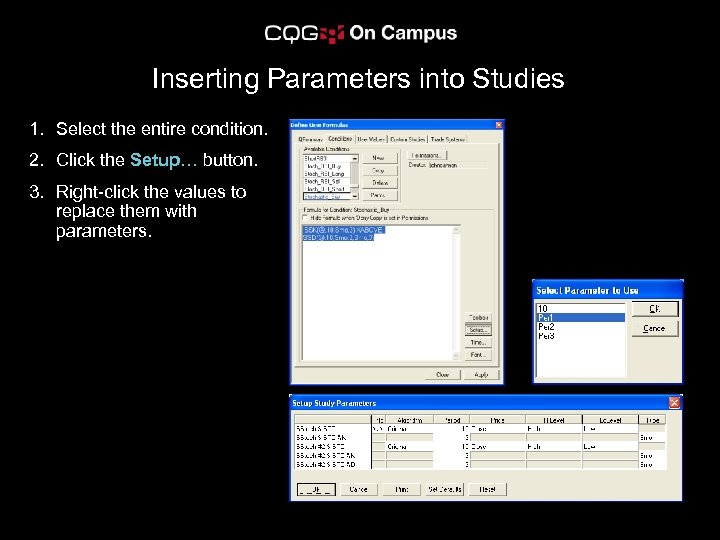Close the Define User Formulas window

pos(499,125)
